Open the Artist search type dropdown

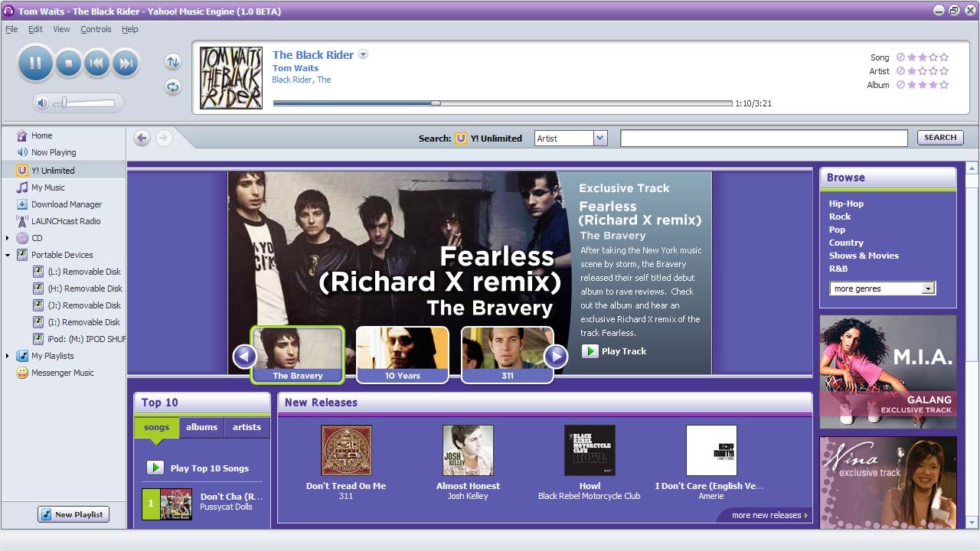600,139
